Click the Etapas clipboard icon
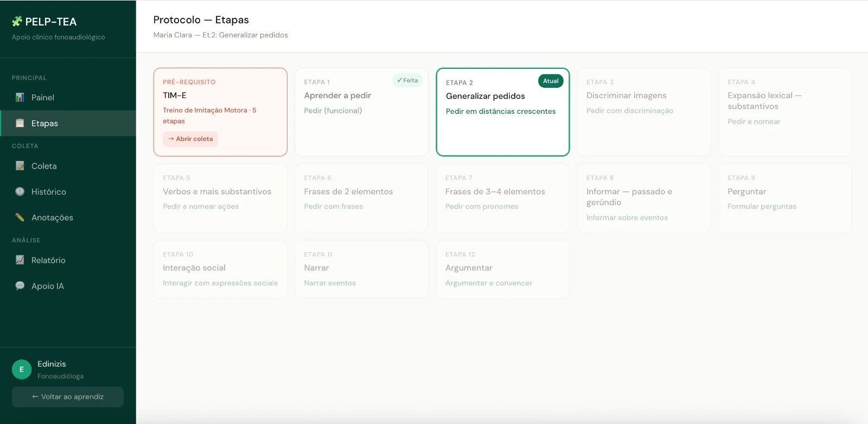 click(x=20, y=123)
